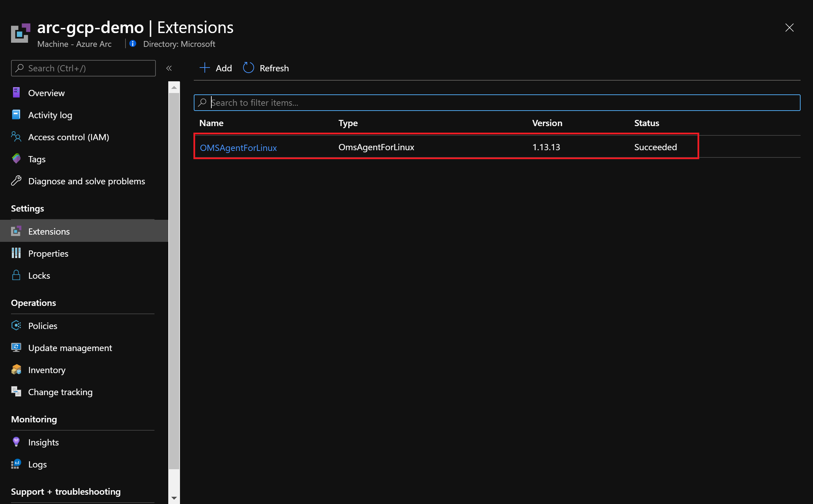Click the Update management monitor icon
813x504 pixels.
pyautogui.click(x=16, y=348)
